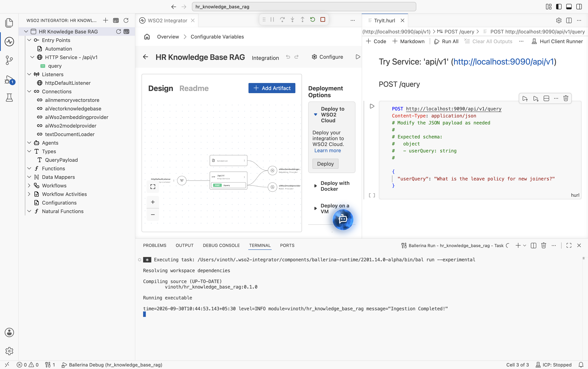Refresh the WSO2 Integrator project tree
The width and height of the screenshot is (588, 369).
[x=126, y=20]
